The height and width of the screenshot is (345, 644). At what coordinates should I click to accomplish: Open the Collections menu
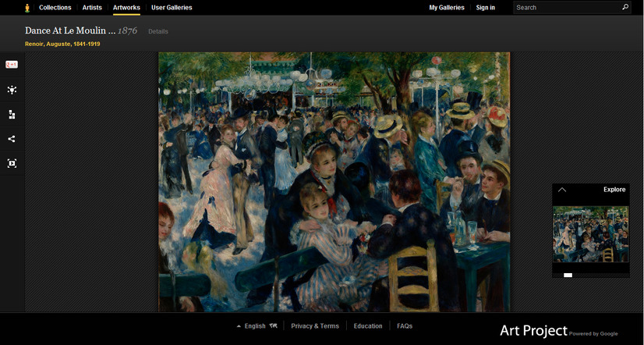pos(55,7)
